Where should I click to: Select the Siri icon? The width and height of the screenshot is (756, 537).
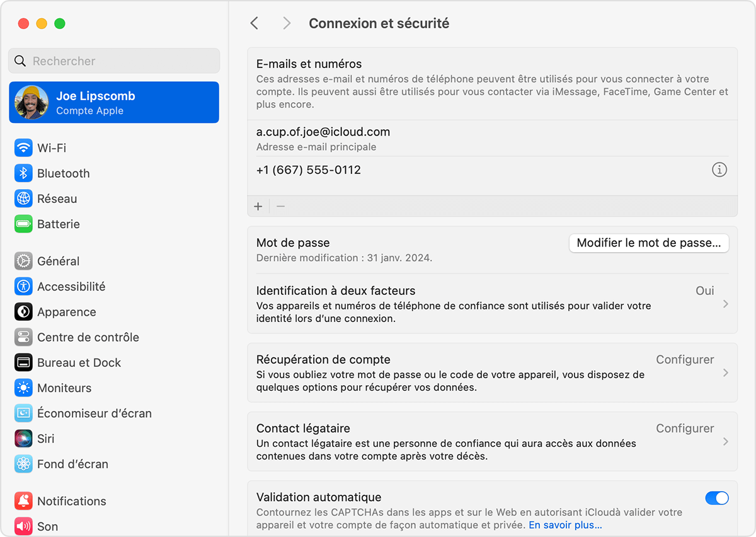[23, 439]
